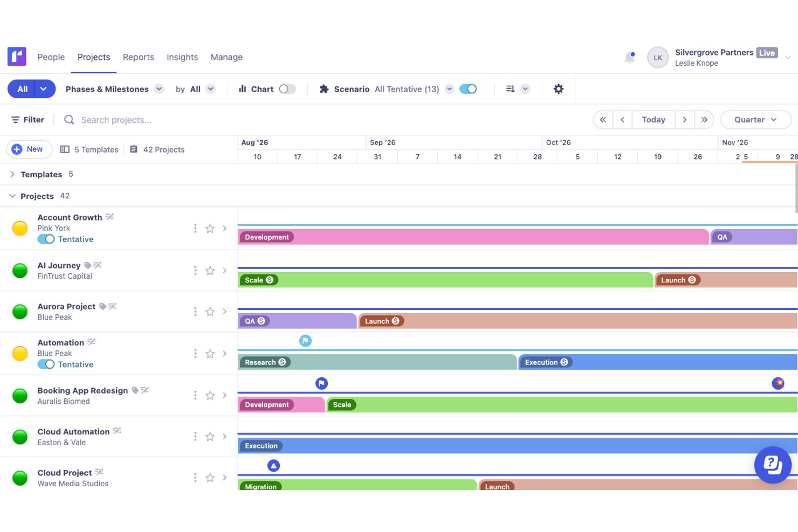Star the Booking App Redesign project

click(210, 396)
